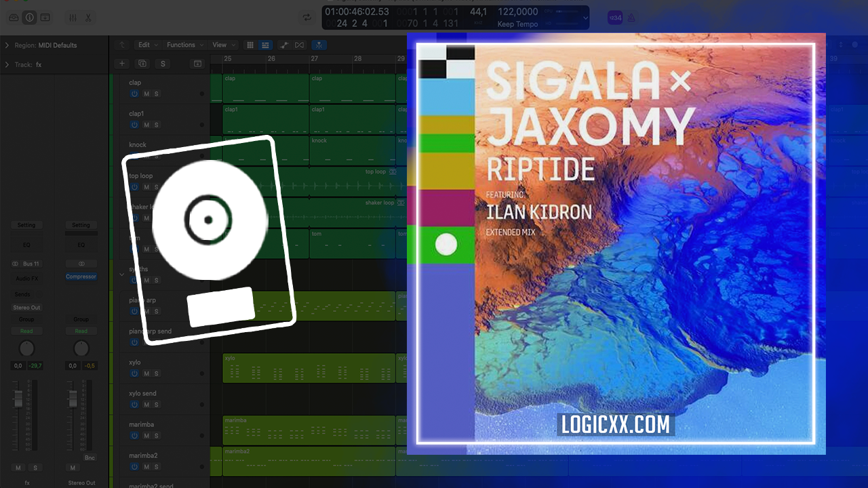Collapse the synths track stack
868x488 pixels.
(x=122, y=274)
